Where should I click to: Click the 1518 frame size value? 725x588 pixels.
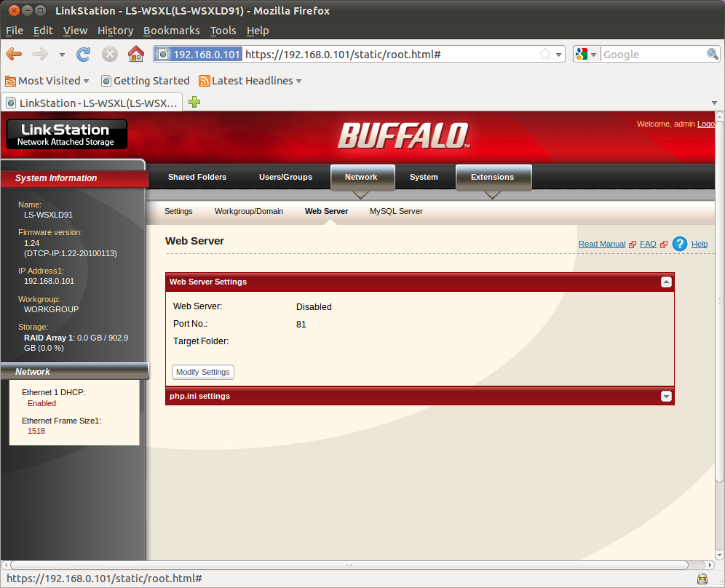pos(36,432)
